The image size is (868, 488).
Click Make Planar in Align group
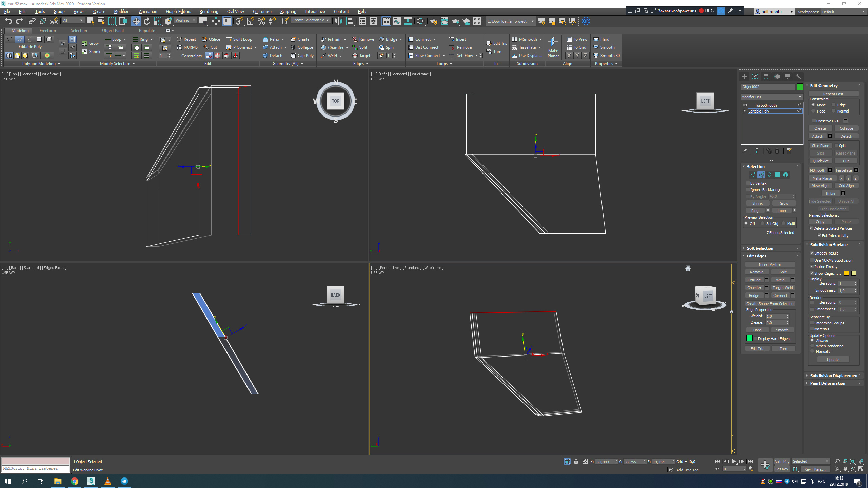pyautogui.click(x=553, y=47)
